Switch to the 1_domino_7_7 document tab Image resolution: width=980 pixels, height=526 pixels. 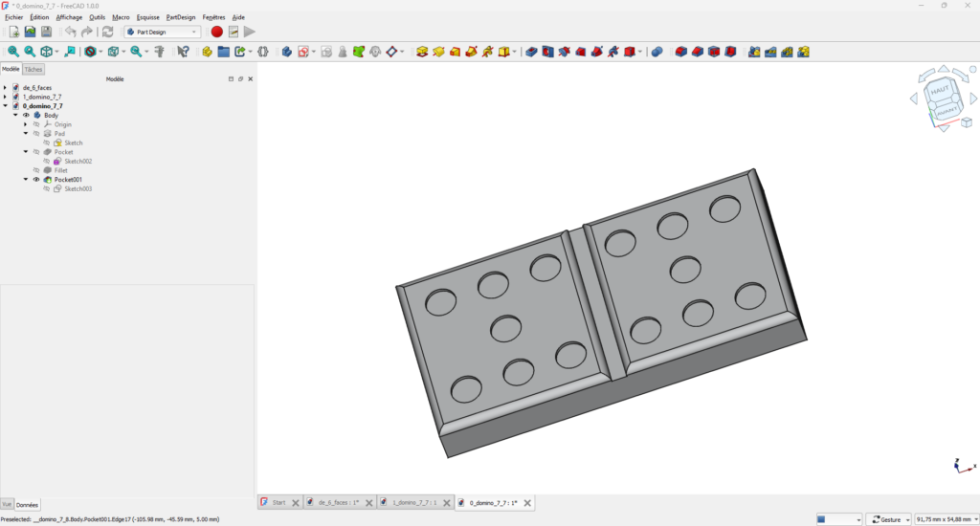pyautogui.click(x=414, y=502)
